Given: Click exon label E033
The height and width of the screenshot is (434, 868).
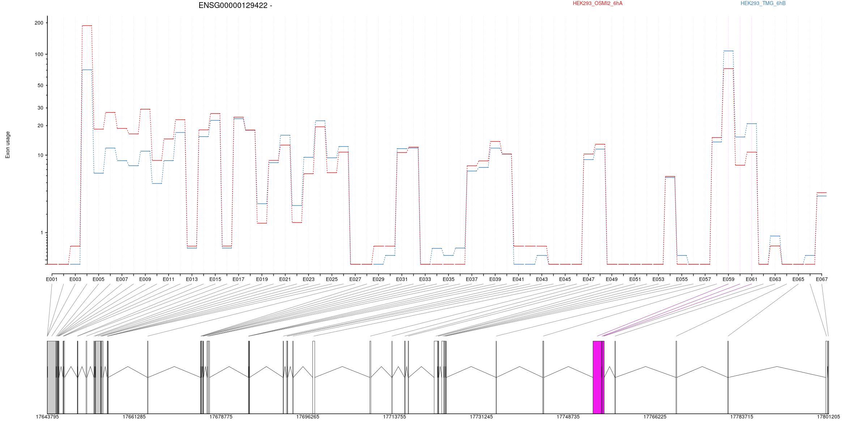Looking at the screenshot, I should tap(425, 279).
